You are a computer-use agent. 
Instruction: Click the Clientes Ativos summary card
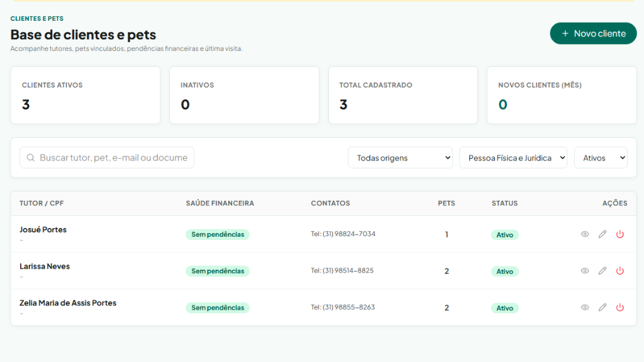[86, 95]
